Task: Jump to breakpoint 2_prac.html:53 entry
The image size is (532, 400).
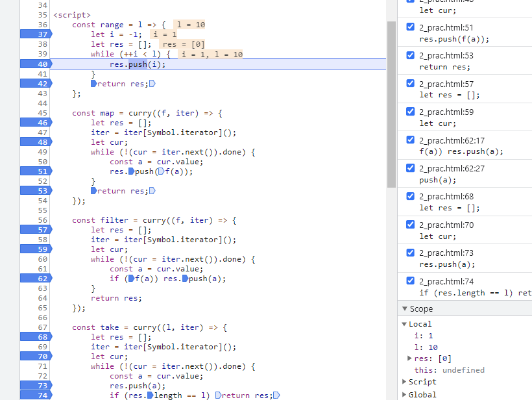Action: (x=465, y=61)
